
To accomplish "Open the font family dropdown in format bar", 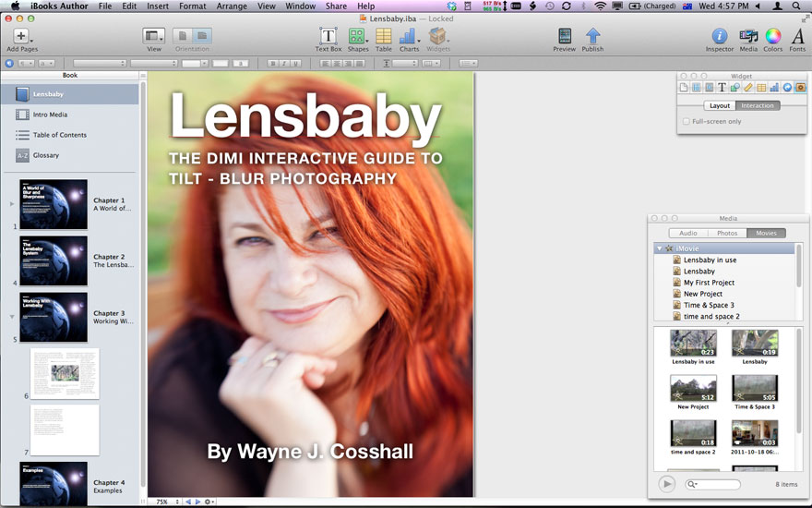I will click(100, 63).
